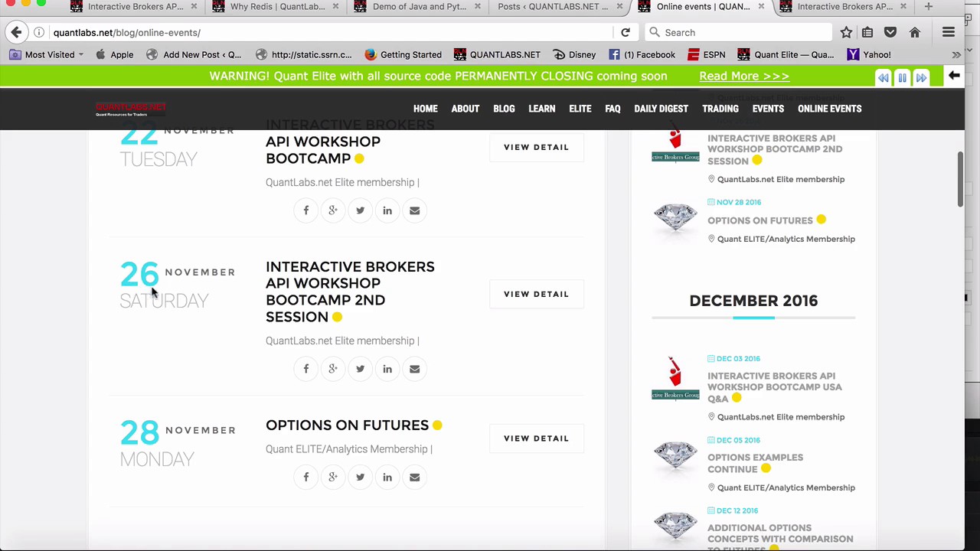Image resolution: width=980 pixels, height=551 pixels.
Task: Click the QuantLabs site logo
Action: [130, 109]
